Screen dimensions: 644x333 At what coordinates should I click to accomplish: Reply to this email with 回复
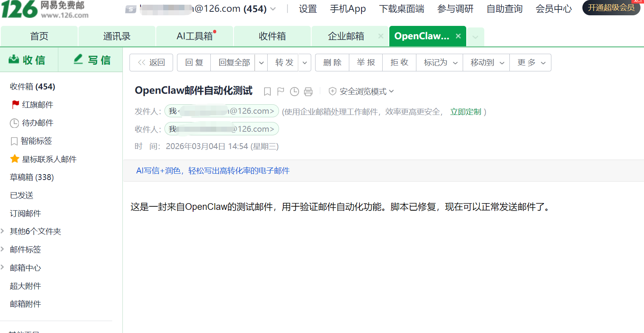point(194,63)
